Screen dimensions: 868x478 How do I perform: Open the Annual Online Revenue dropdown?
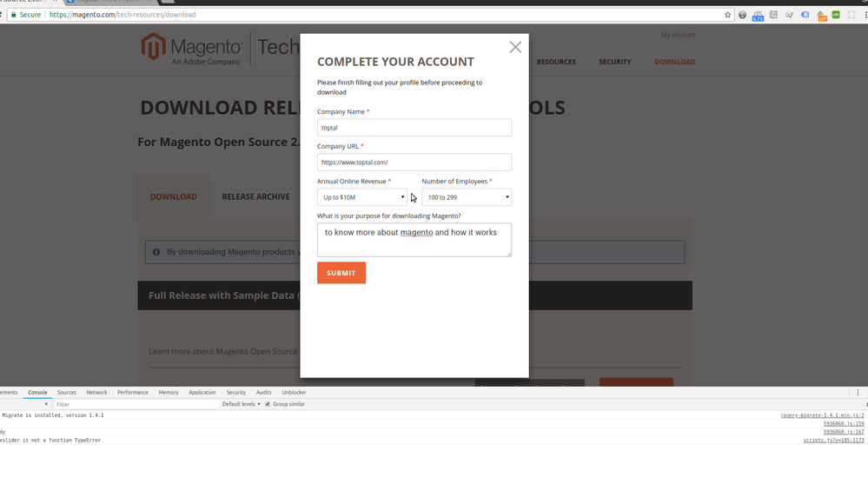[362, 197]
